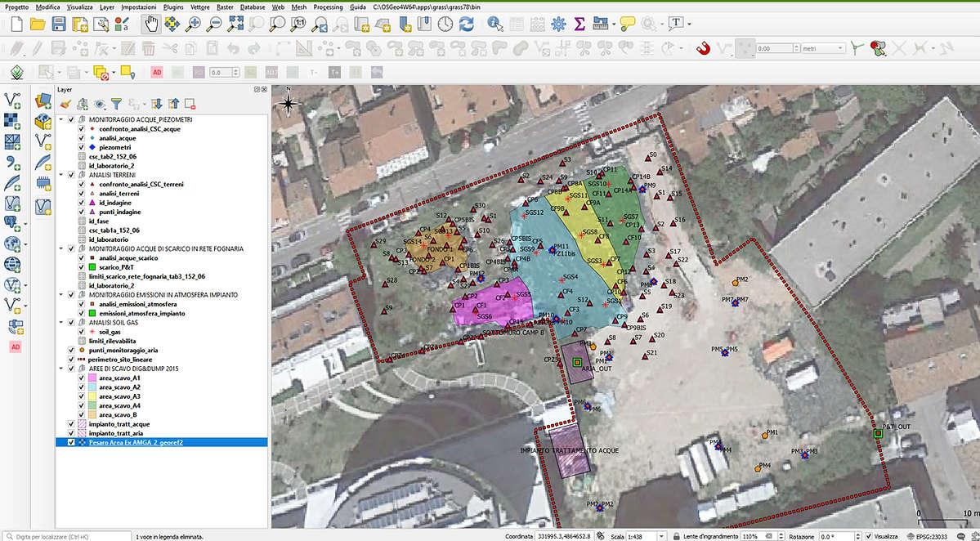The height and width of the screenshot is (541, 980).
Task: Add a new group in the Layers panel
Action: click(x=82, y=104)
